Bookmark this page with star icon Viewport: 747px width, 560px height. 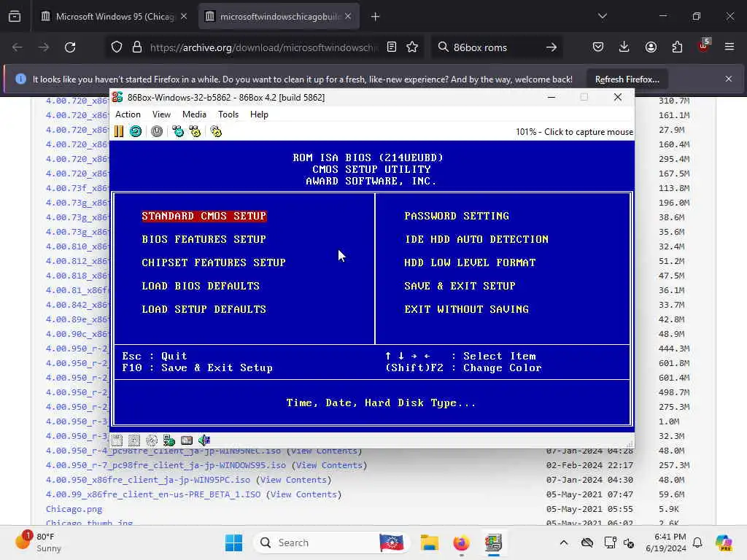[413, 47]
